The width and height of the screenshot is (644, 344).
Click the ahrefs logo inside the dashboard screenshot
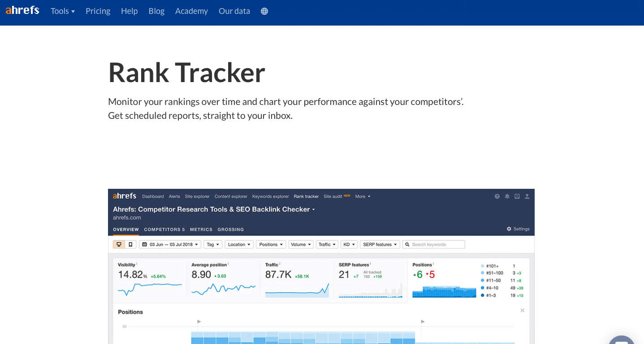pos(125,196)
